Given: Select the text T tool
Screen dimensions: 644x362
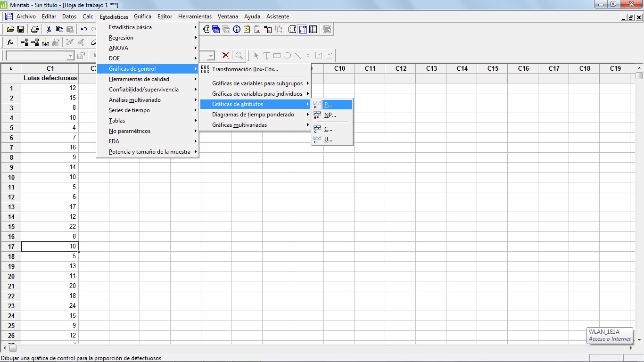Looking at the screenshot, I should 267,56.
